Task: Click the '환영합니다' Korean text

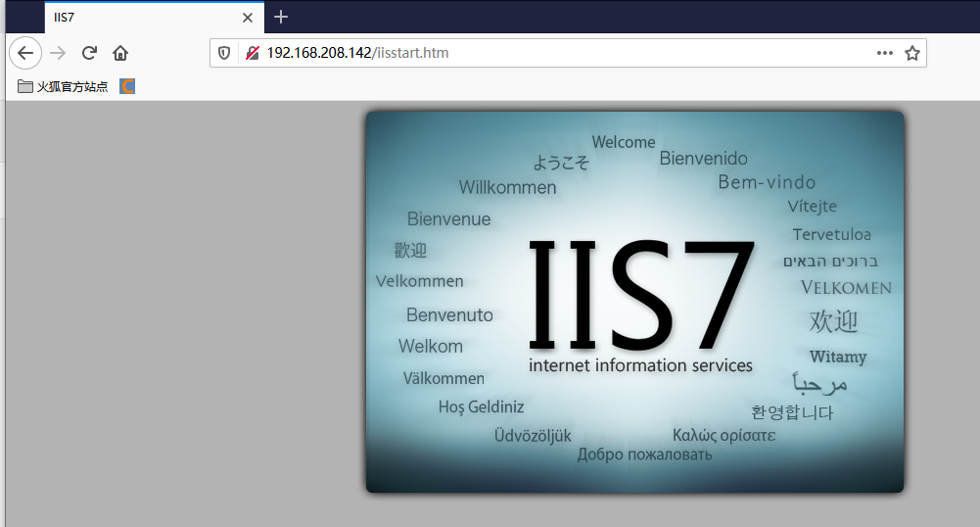Action: click(792, 412)
